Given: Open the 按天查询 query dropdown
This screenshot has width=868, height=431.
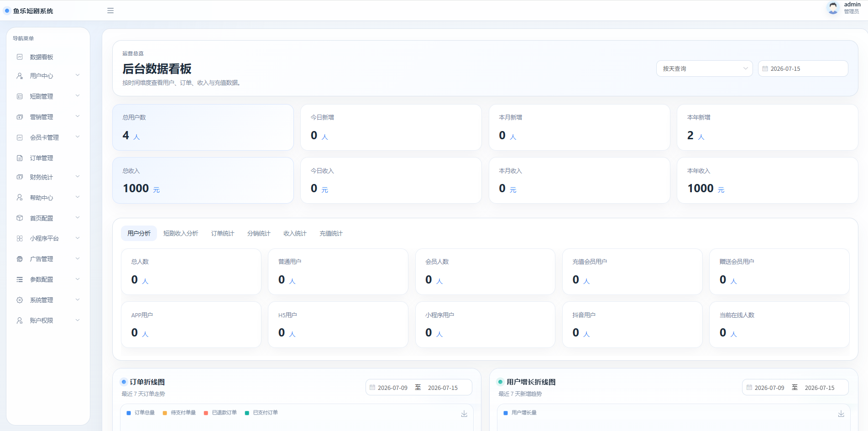Looking at the screenshot, I should coord(704,68).
